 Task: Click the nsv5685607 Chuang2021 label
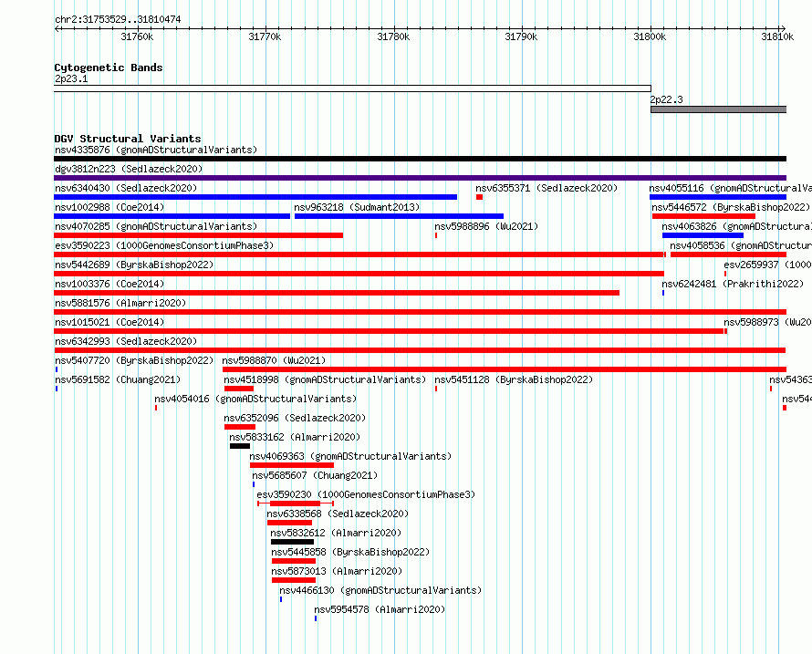tap(315, 476)
